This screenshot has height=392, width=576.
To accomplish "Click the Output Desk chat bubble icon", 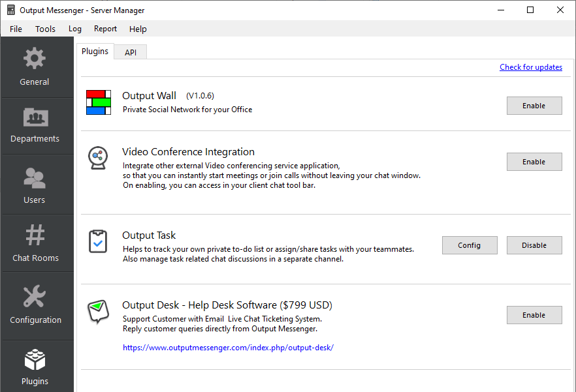I will 98,311.
